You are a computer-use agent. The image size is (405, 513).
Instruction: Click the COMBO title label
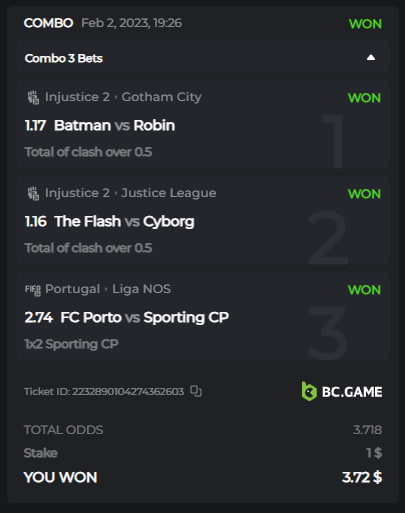[48, 23]
